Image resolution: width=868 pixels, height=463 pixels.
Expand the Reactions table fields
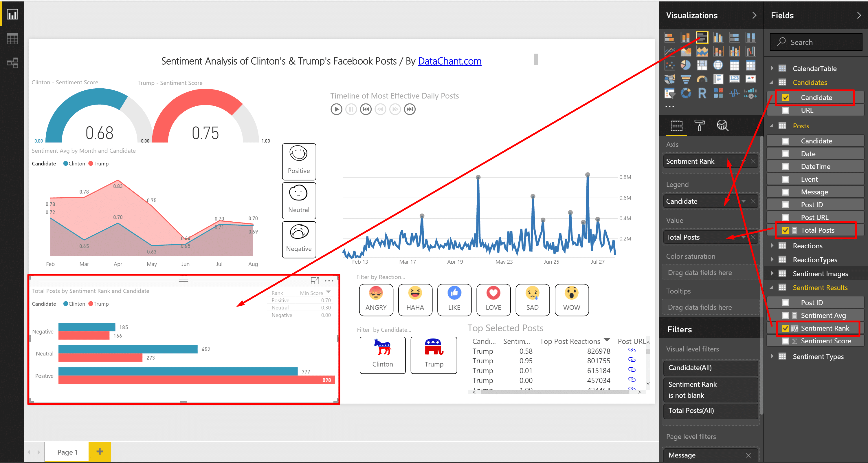(x=772, y=246)
